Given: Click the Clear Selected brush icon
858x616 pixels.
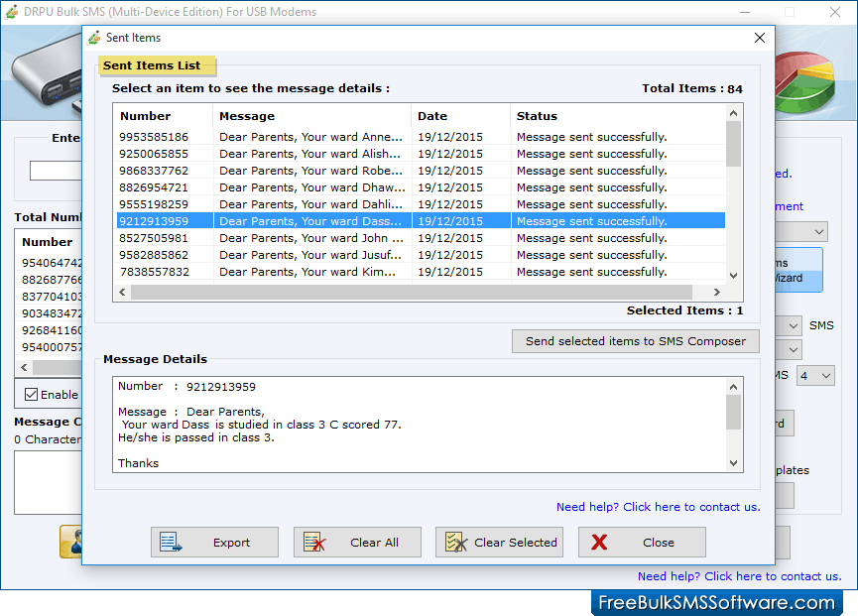Looking at the screenshot, I should [x=456, y=542].
